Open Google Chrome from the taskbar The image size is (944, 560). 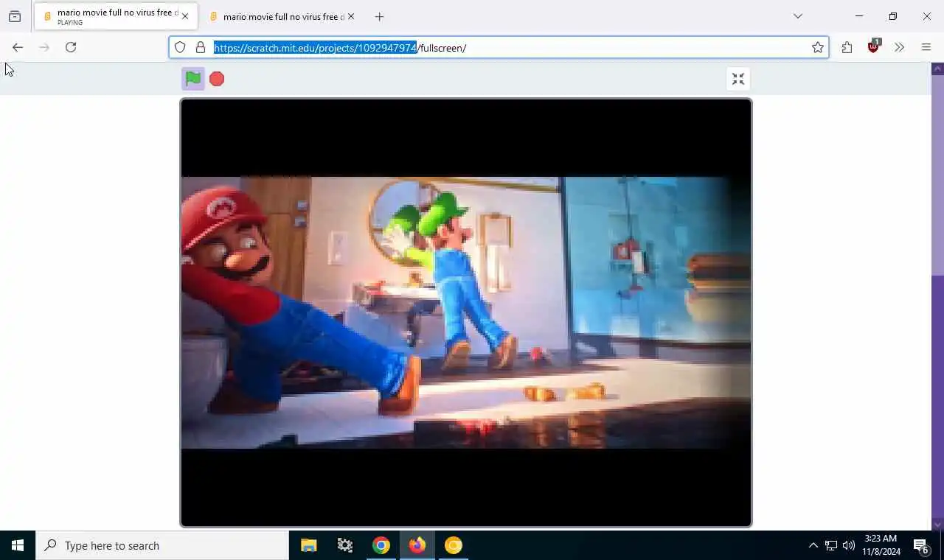click(381, 545)
